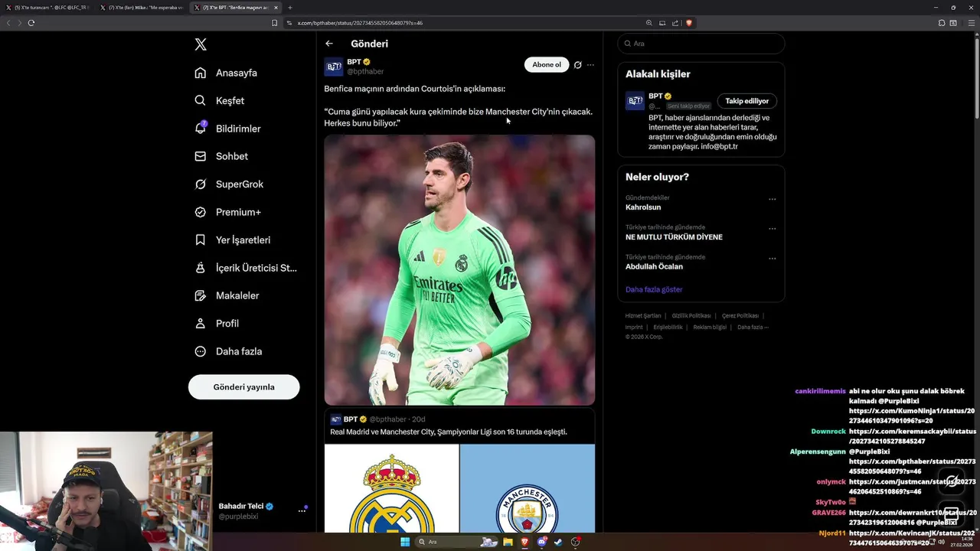Screen dimensions: 980x551
Task: Click BPT profile avatar in post header
Action: [334, 67]
